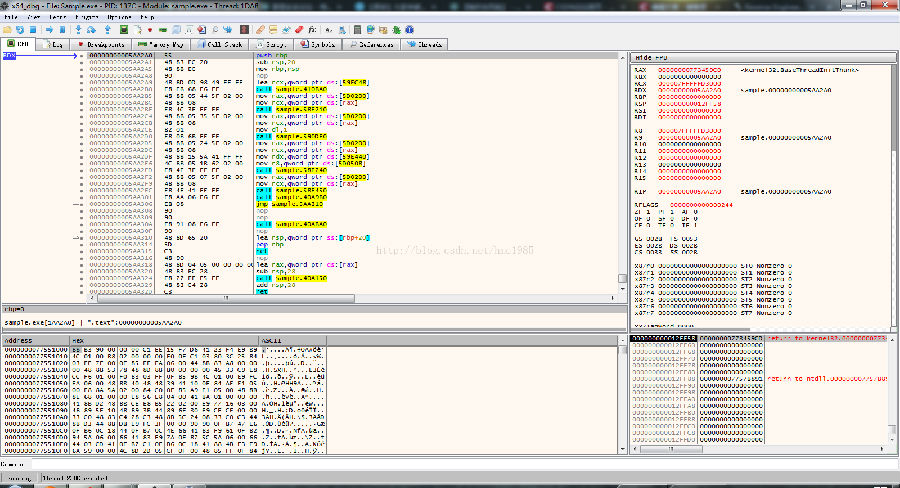This screenshot has width=900, height=488.
Task: Click the stack pane horizontal scrollbar thumb
Action: [x=670, y=448]
